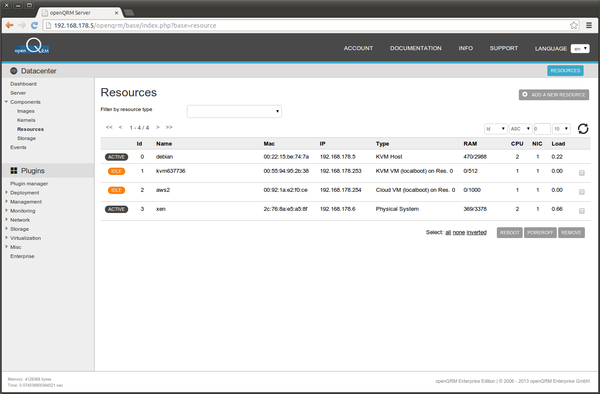Open the language dropdown showing en
Image resolution: width=600 pixels, height=394 pixels.
pos(580,49)
